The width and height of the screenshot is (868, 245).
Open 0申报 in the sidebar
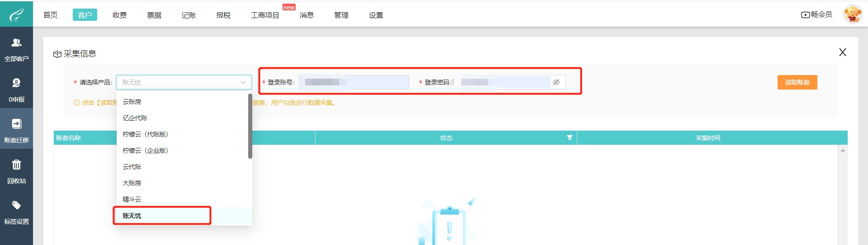tap(16, 90)
